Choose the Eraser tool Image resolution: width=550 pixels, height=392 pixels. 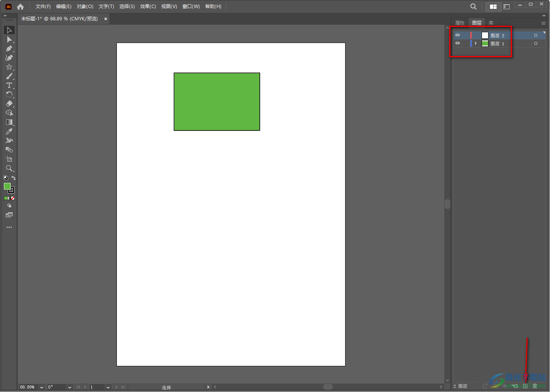(9, 104)
